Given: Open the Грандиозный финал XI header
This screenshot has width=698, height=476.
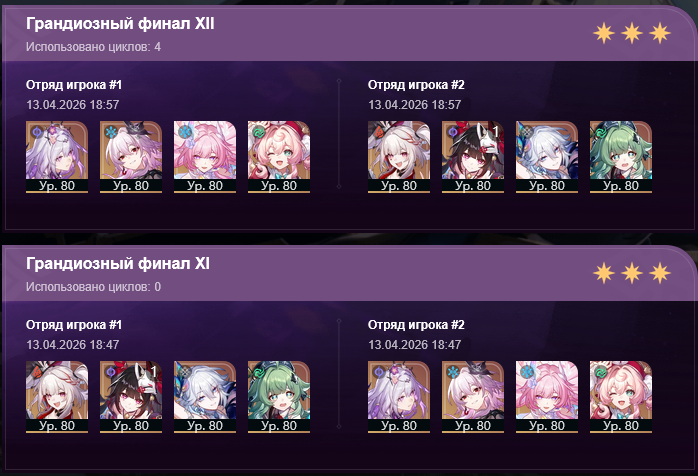Looking at the screenshot, I should 118,264.
